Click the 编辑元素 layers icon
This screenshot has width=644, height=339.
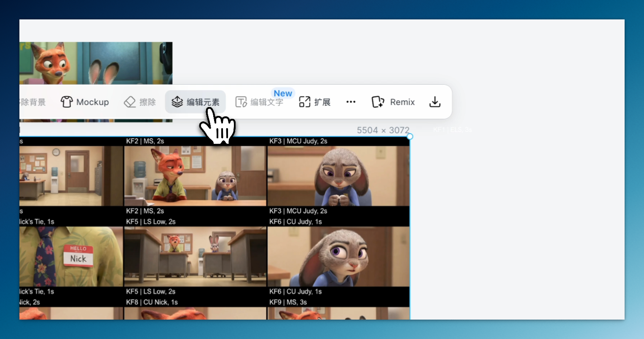[x=177, y=102]
